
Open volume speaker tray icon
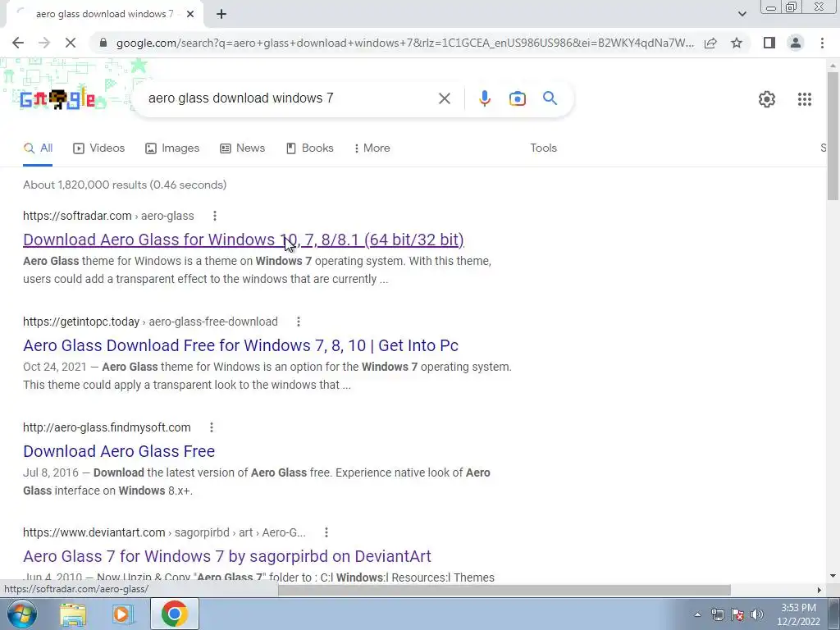(x=757, y=614)
